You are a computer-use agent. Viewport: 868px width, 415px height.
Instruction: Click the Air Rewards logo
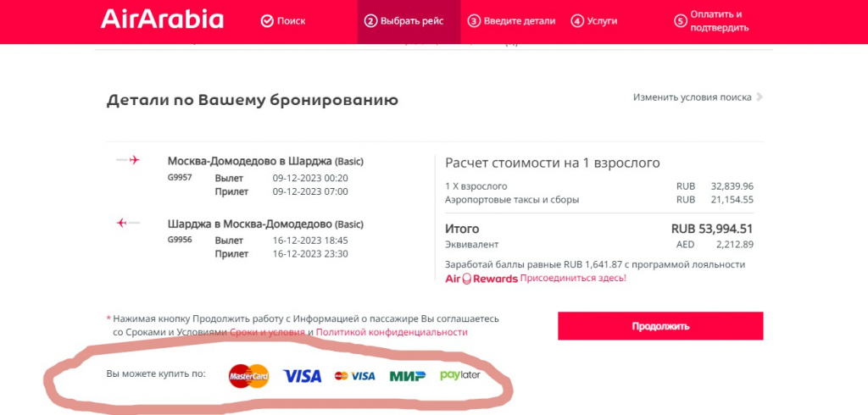click(x=481, y=279)
